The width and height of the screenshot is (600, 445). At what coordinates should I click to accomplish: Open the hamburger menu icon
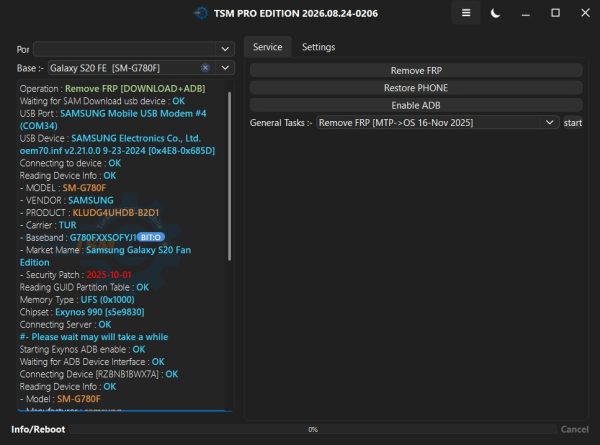tap(466, 13)
